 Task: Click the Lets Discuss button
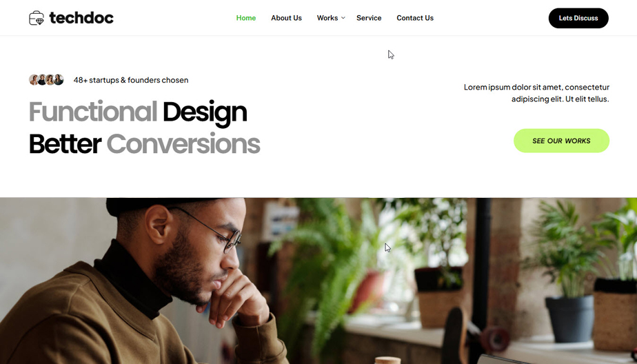coord(578,18)
